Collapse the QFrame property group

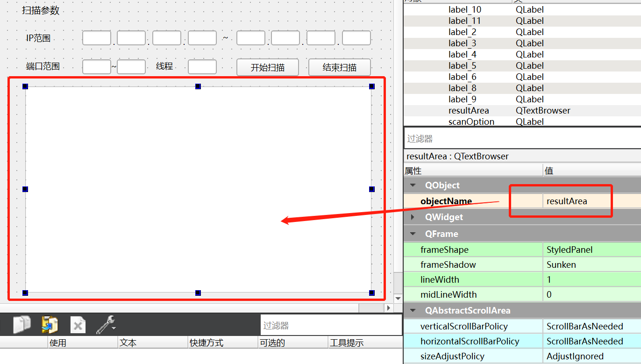point(413,234)
